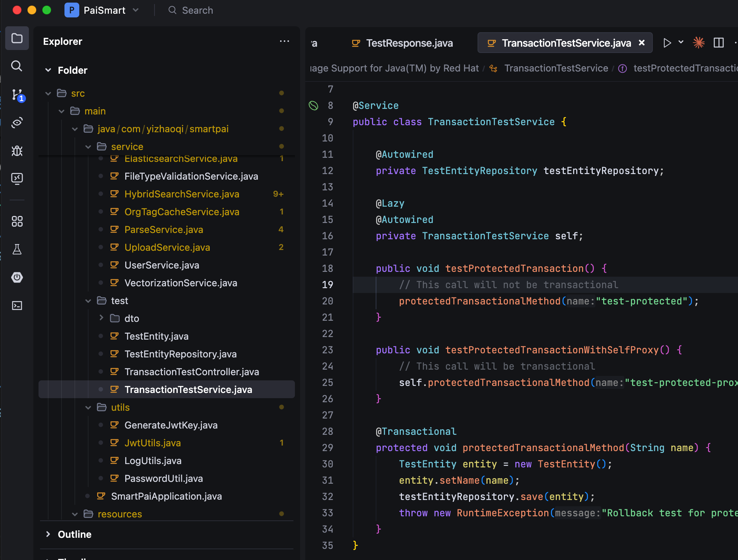Open the Search view in activity bar

(x=17, y=66)
